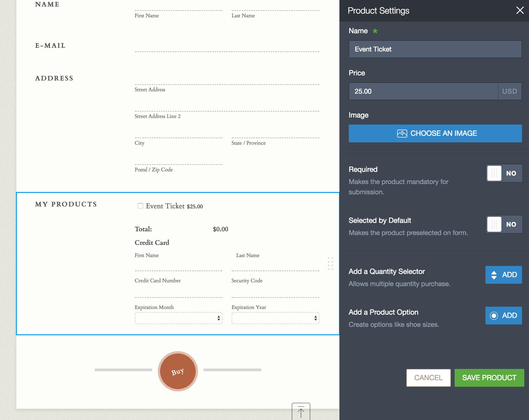Click the round Buy button
Image resolution: width=529 pixels, height=420 pixels.
coord(178,371)
